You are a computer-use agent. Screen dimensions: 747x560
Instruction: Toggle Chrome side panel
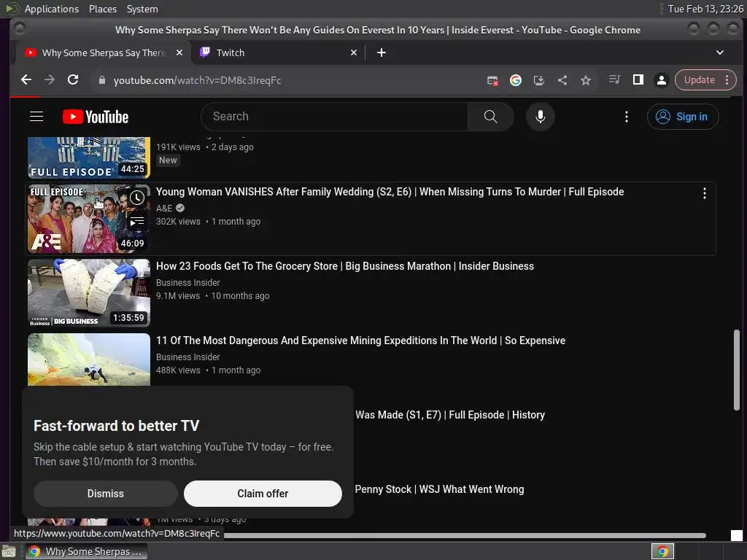point(638,80)
